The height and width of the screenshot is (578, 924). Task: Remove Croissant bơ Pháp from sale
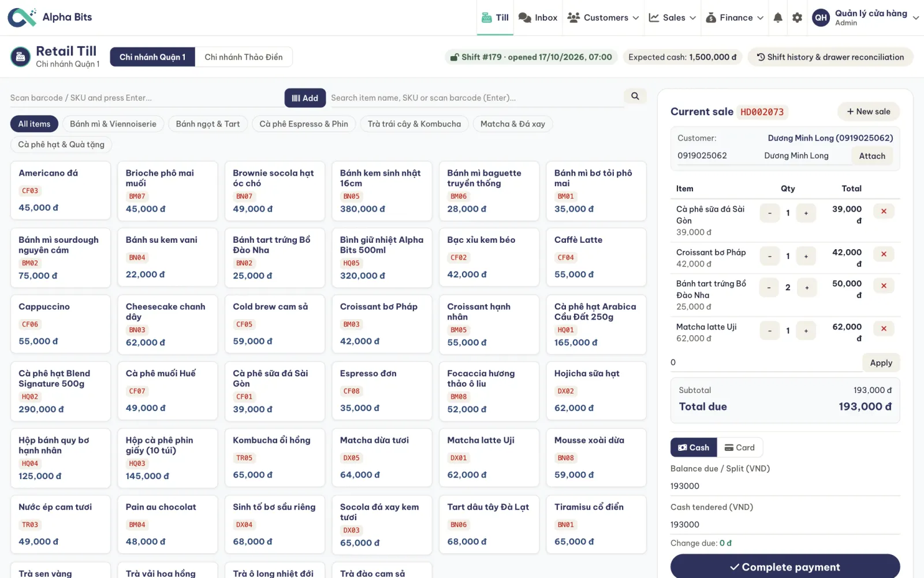point(884,254)
